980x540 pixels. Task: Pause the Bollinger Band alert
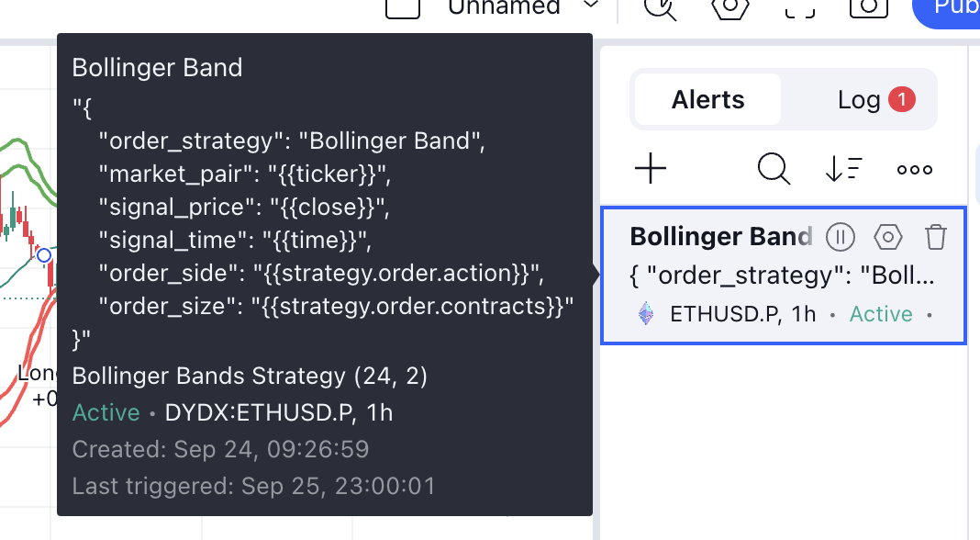coord(840,237)
